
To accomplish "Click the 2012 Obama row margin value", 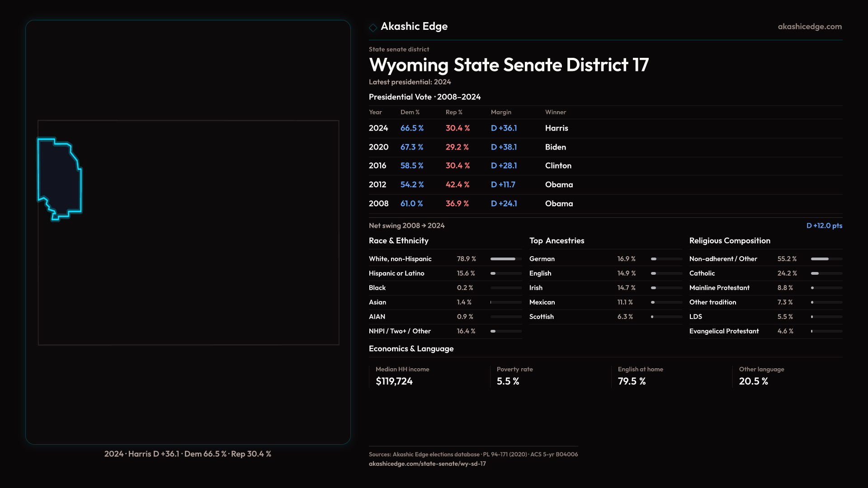I will pos(503,185).
